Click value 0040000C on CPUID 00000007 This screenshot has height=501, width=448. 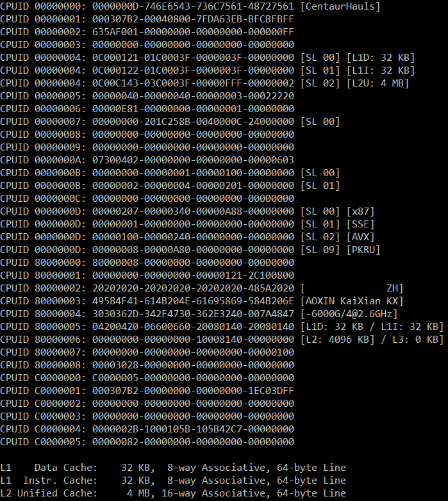[x=219, y=122]
